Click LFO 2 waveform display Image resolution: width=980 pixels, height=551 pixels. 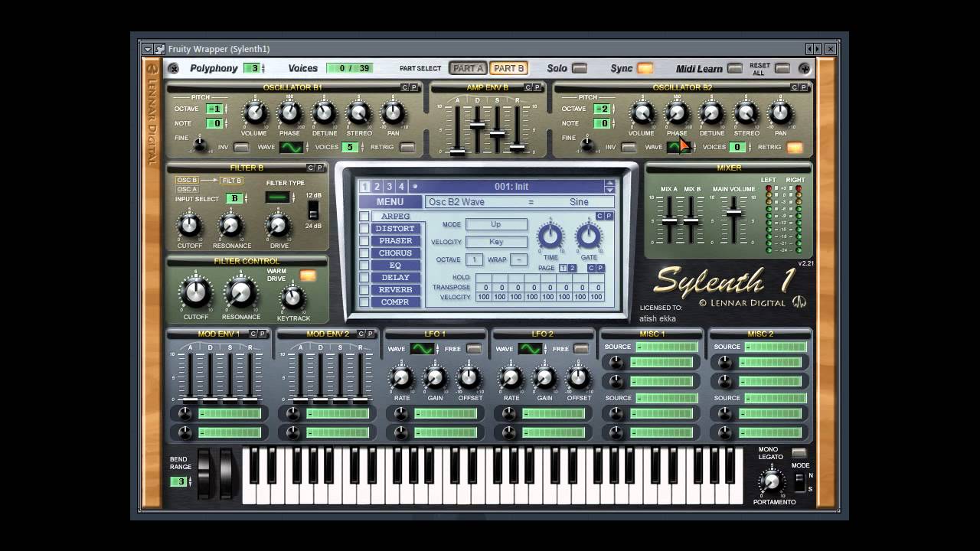[530, 349]
